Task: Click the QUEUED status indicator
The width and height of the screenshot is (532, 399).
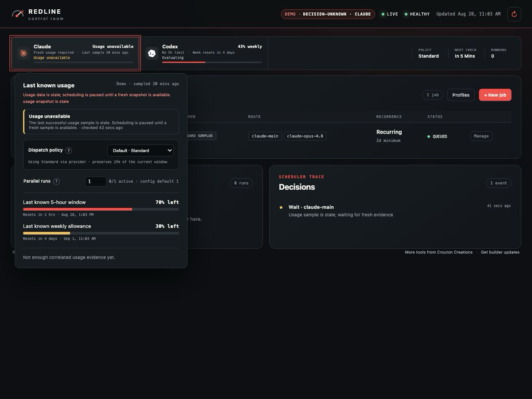Action: click(x=437, y=137)
